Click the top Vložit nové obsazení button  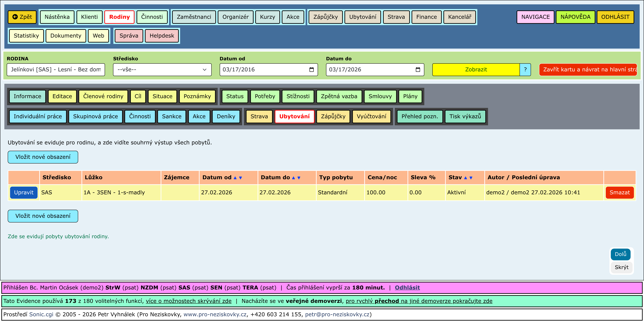43,157
